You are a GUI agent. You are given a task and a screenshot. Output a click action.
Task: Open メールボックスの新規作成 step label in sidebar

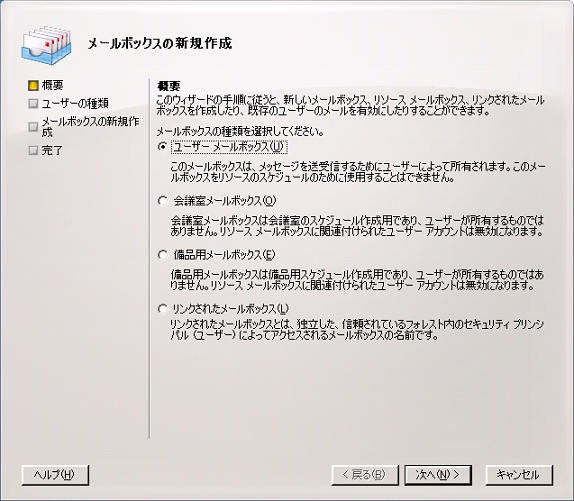coord(90,127)
